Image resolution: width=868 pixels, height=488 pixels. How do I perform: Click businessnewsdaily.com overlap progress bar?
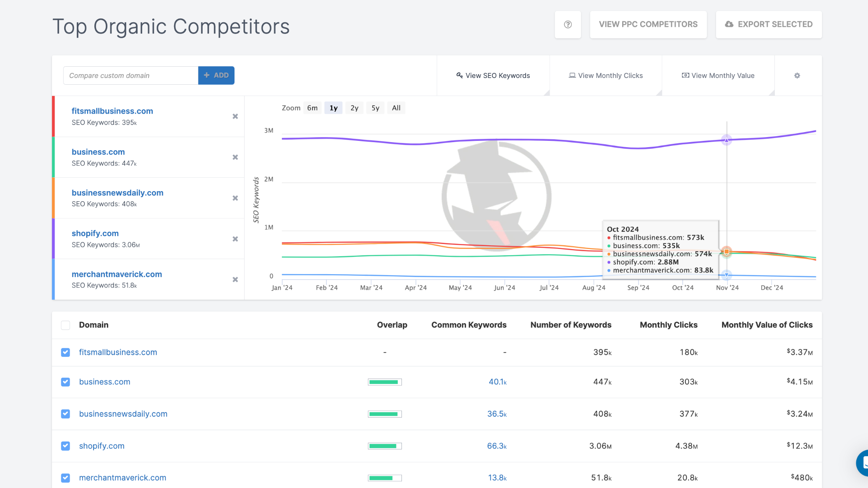click(385, 414)
